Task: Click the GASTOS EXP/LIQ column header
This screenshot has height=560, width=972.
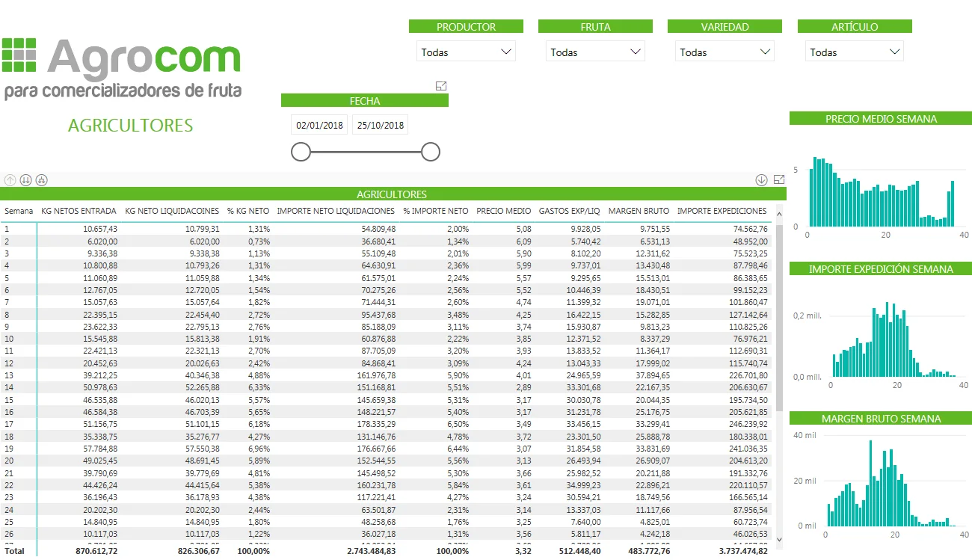Action: (x=570, y=211)
